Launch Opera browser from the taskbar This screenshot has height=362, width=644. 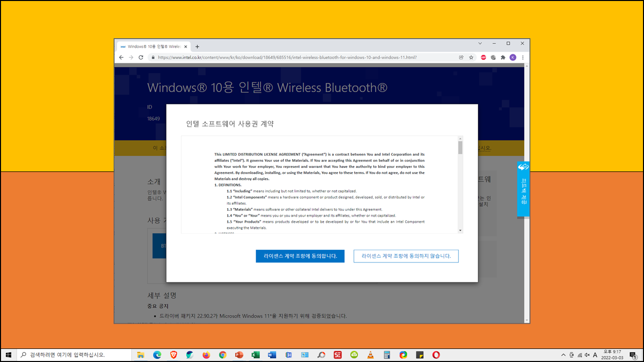[x=436, y=355]
